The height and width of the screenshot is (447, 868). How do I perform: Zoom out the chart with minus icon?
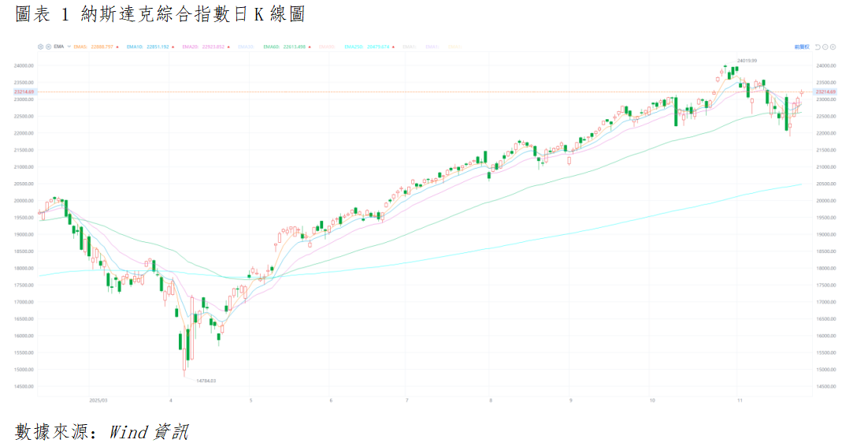825,47
